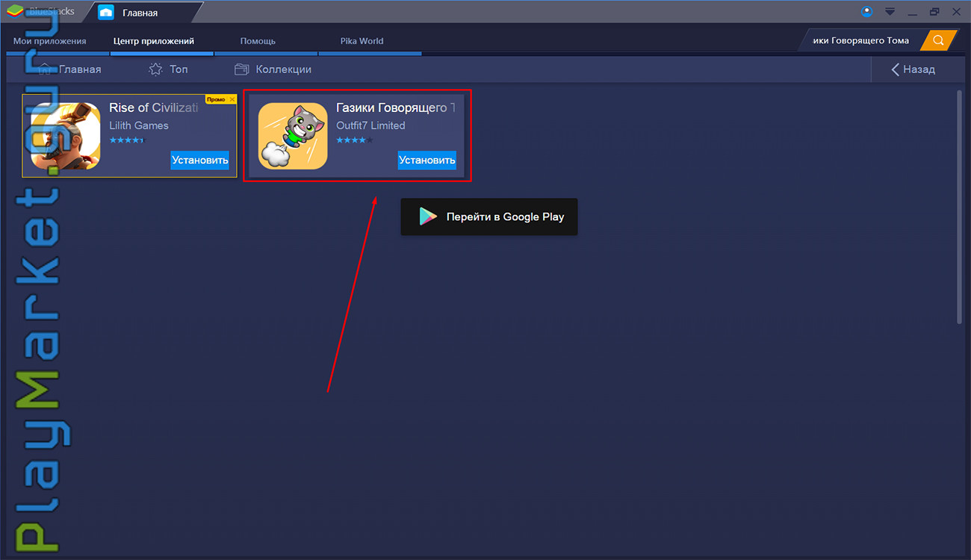The height and width of the screenshot is (560, 971).
Task: Switch to the Мои приложения tab
Action: pyautogui.click(x=50, y=41)
